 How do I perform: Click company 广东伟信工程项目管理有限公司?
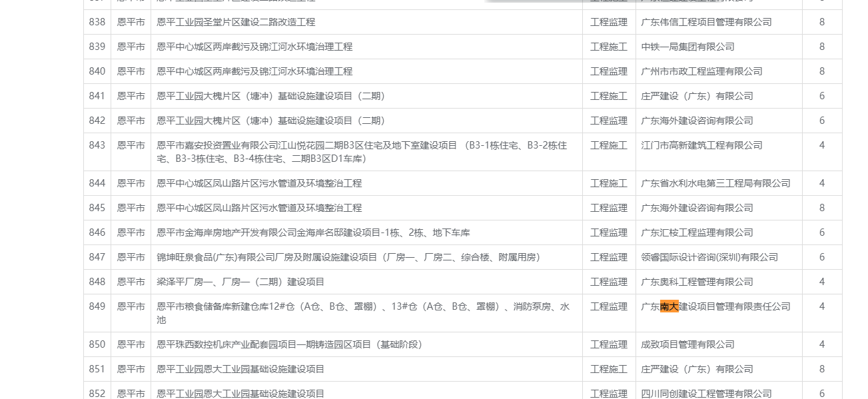pos(706,22)
